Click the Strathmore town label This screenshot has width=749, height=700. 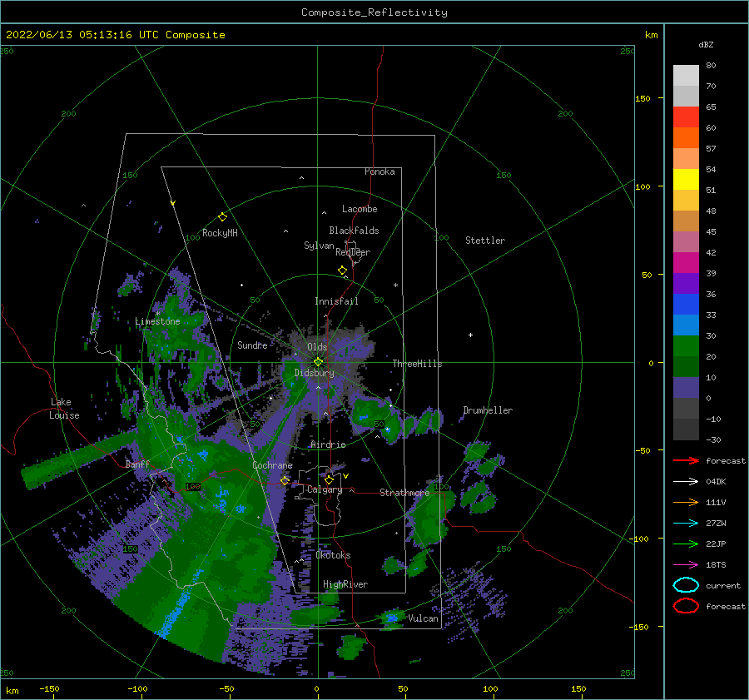point(404,493)
